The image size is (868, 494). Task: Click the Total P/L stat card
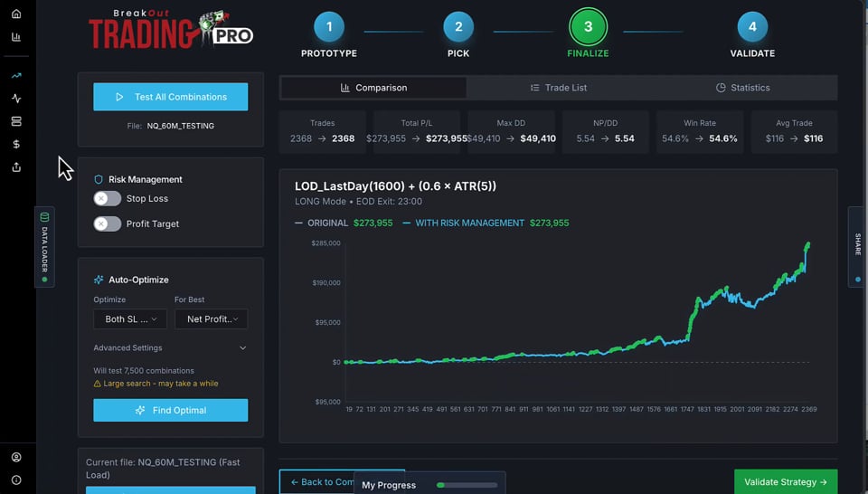417,132
